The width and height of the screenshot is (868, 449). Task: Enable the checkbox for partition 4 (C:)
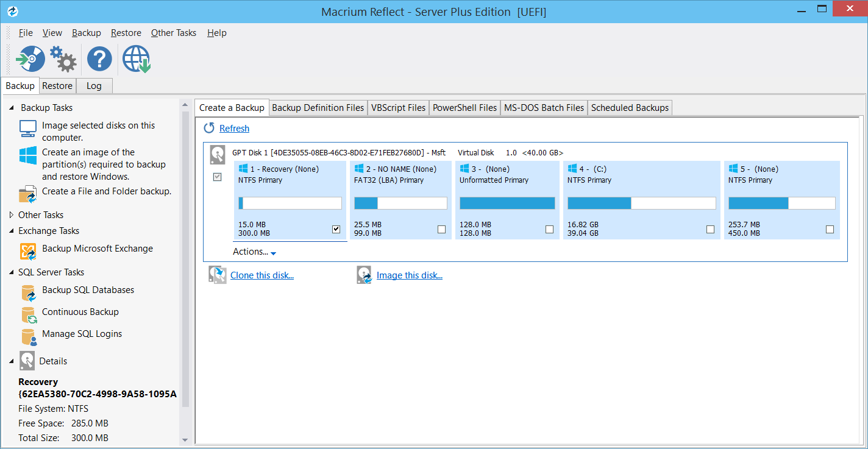tap(710, 229)
